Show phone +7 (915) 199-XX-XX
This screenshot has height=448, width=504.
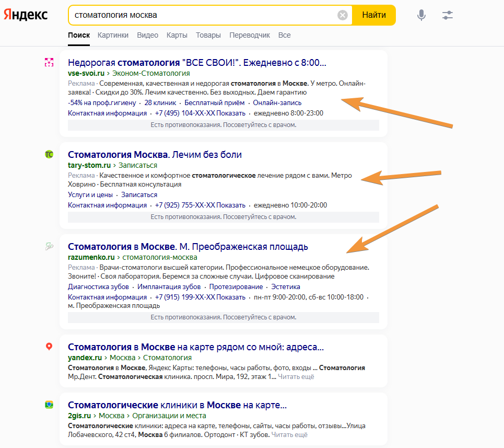[x=200, y=297]
